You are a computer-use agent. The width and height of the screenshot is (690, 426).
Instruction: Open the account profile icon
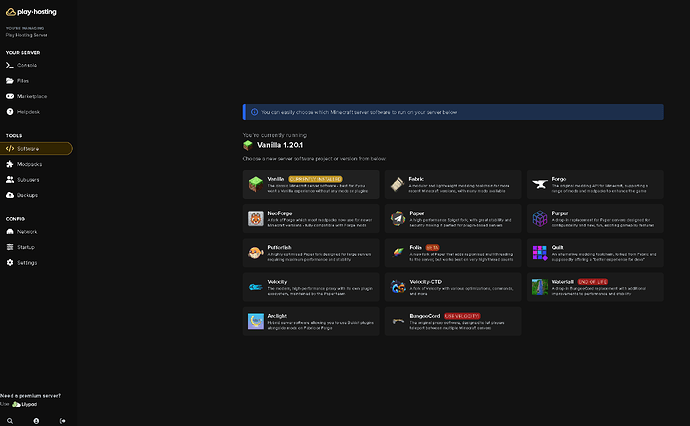(36, 421)
